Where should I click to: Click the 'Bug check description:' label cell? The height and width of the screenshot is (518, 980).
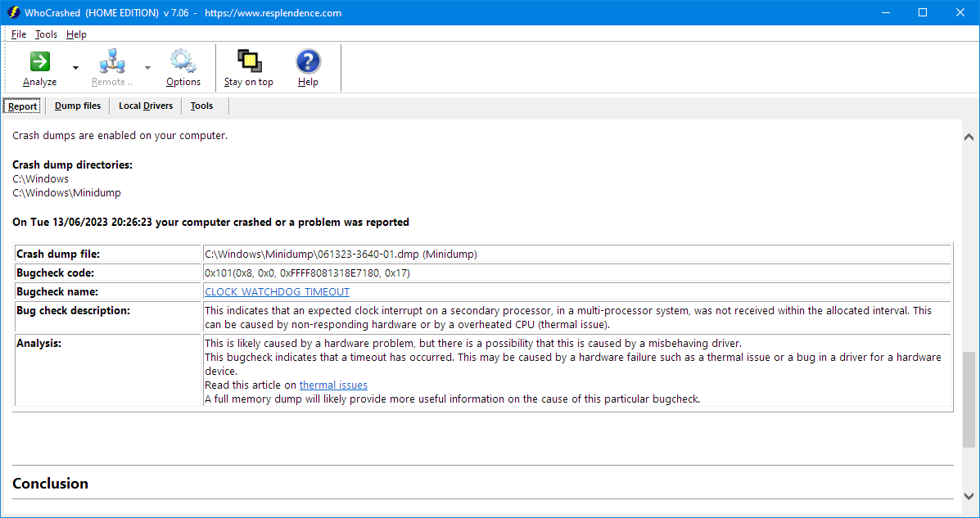[x=107, y=318]
